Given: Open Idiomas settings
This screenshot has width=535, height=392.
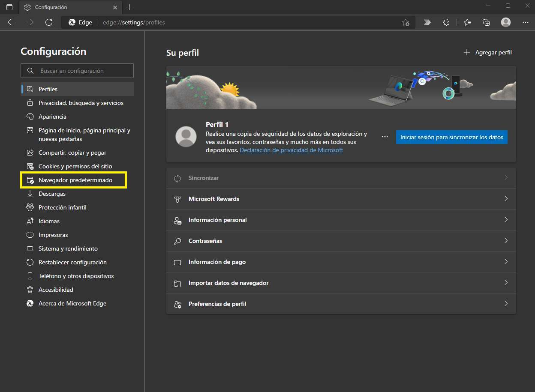Looking at the screenshot, I should click(x=77, y=221).
